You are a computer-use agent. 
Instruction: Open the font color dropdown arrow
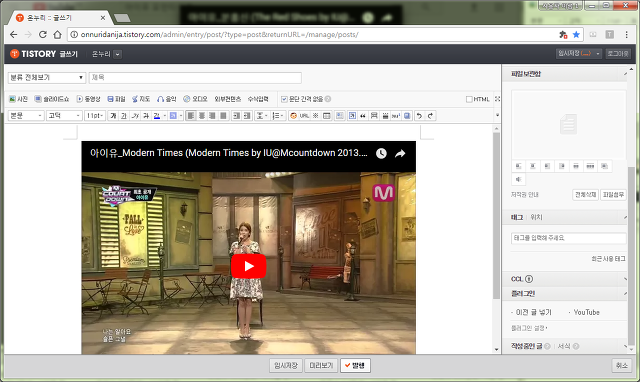(164, 116)
